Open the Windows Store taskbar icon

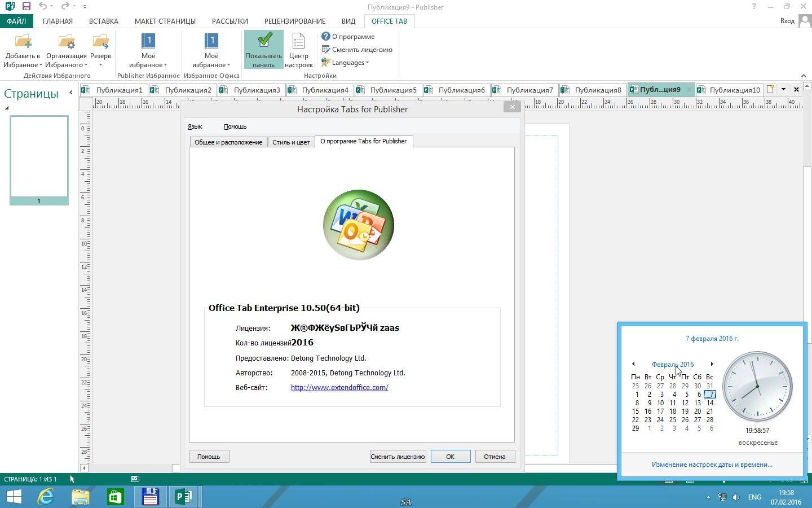[116, 497]
